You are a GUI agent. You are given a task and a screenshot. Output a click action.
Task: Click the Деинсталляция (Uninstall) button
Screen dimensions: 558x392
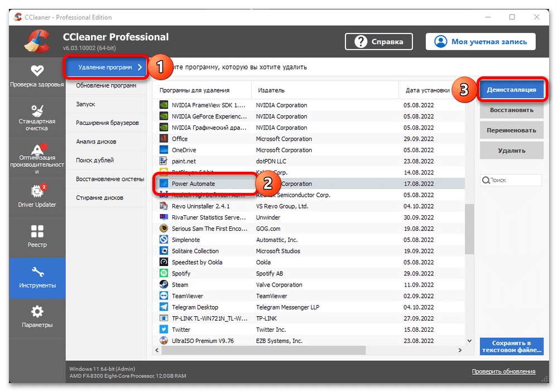click(x=511, y=90)
